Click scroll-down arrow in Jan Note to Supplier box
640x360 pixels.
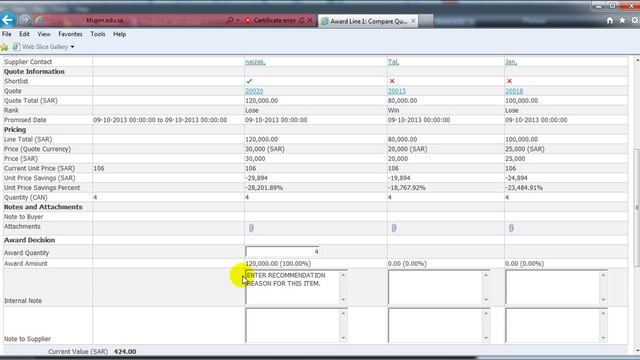(x=603, y=338)
